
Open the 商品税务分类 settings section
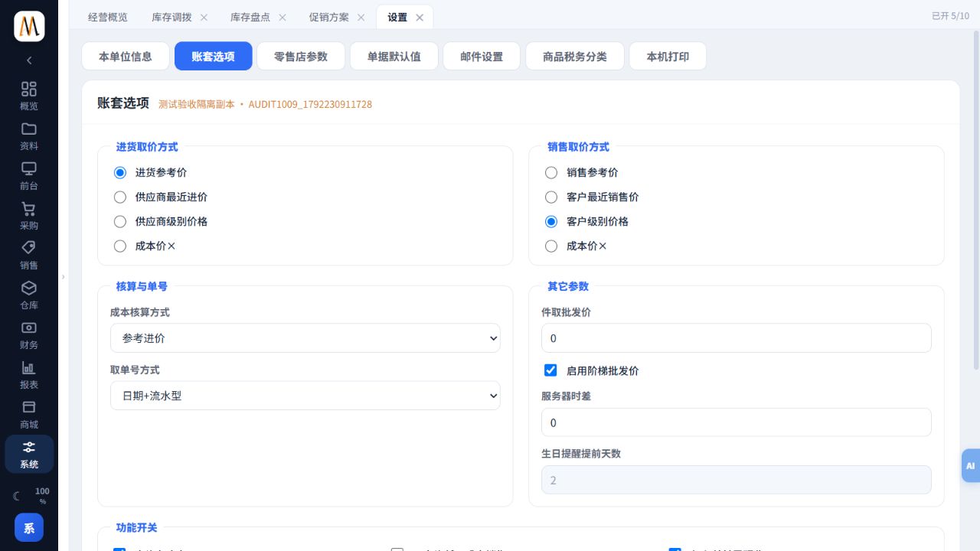point(575,56)
